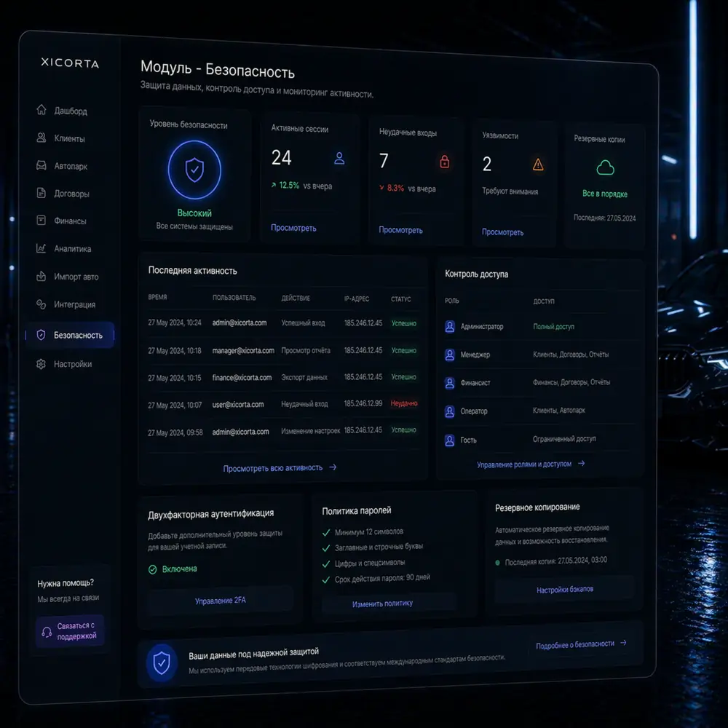
Task: Click the Экспорт данных action cell
Action: pos(304,377)
